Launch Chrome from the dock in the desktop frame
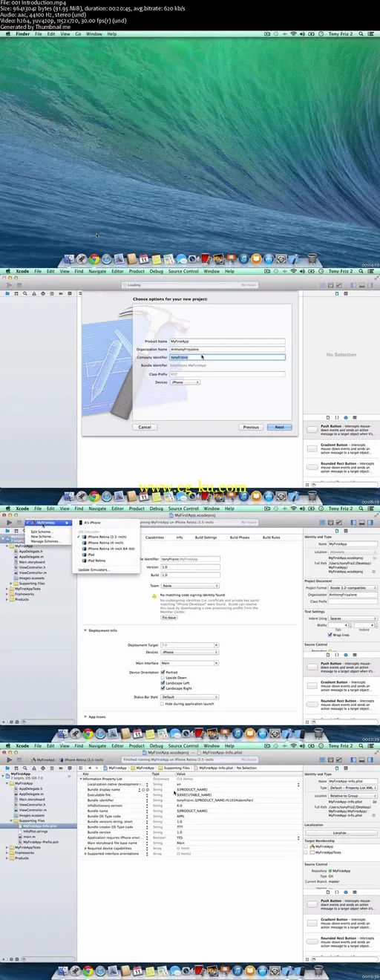380x980 pixels. 94,259
